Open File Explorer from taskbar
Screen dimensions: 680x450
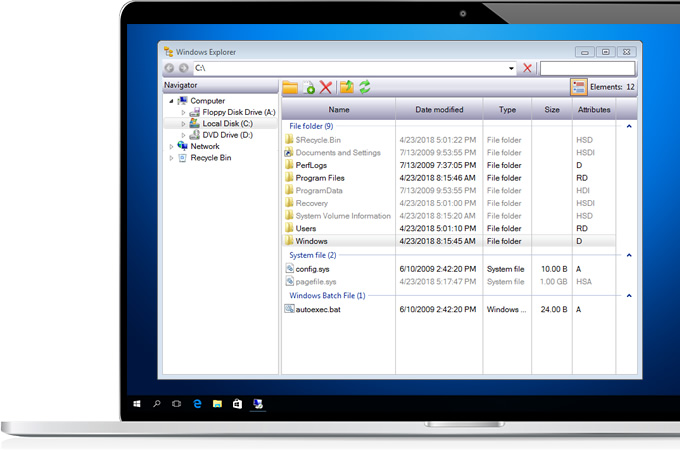click(x=217, y=404)
